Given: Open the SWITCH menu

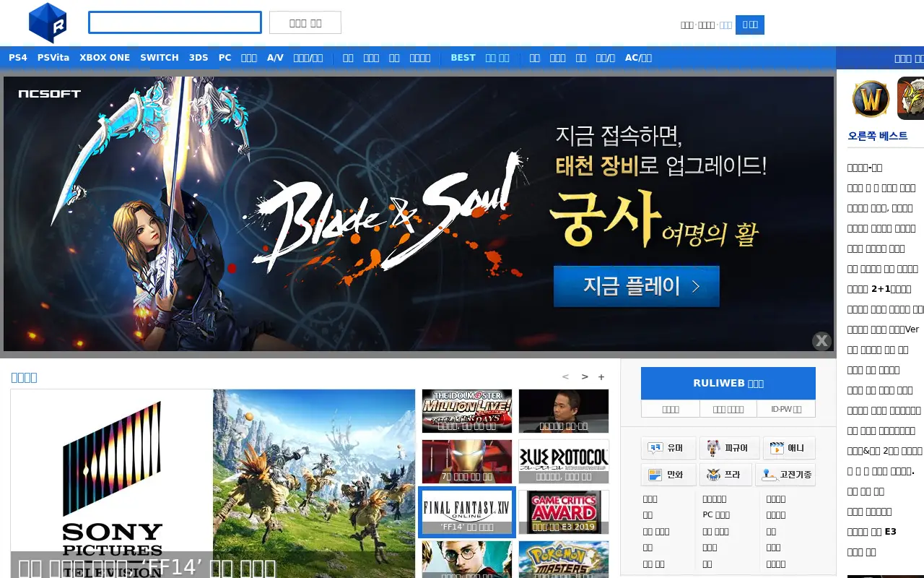Looking at the screenshot, I should pyautogui.click(x=160, y=58).
